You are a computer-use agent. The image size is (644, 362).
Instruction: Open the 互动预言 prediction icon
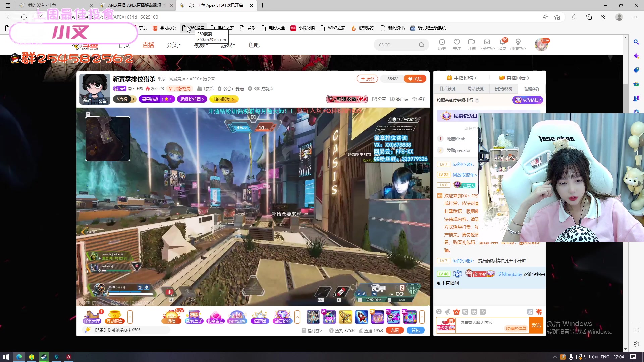[115, 317]
